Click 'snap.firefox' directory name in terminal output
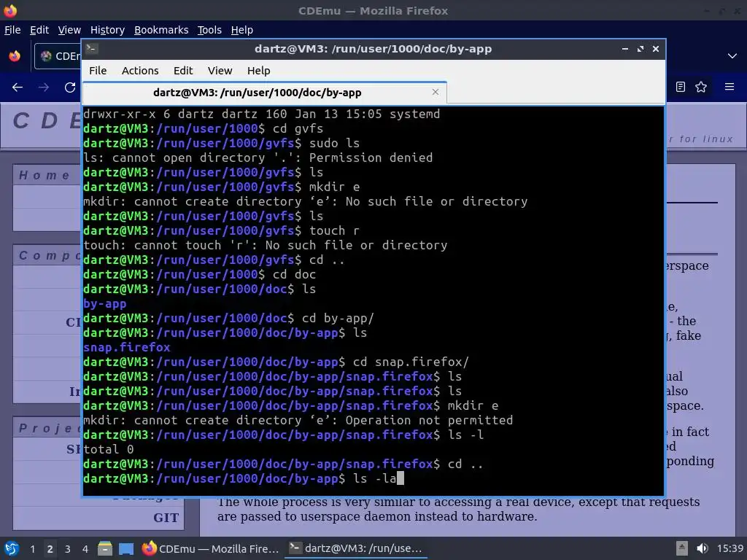Screen dimensions: 747x560 point(127,347)
